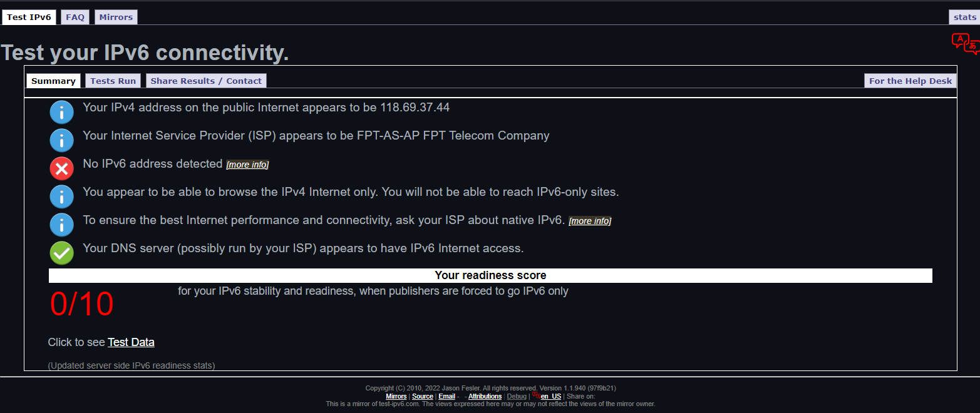Click the 'Updated server side IPv6 readiness stats' link
This screenshot has height=413, width=980.
132,365
